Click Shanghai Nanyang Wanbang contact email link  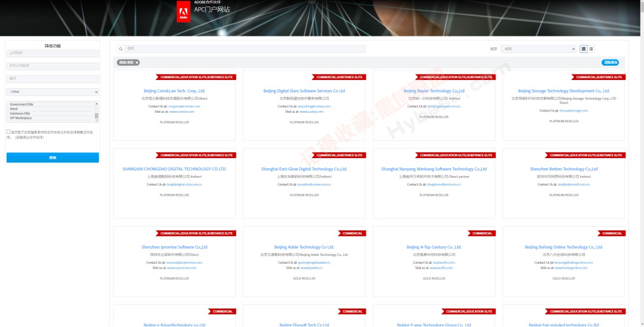click(444, 184)
